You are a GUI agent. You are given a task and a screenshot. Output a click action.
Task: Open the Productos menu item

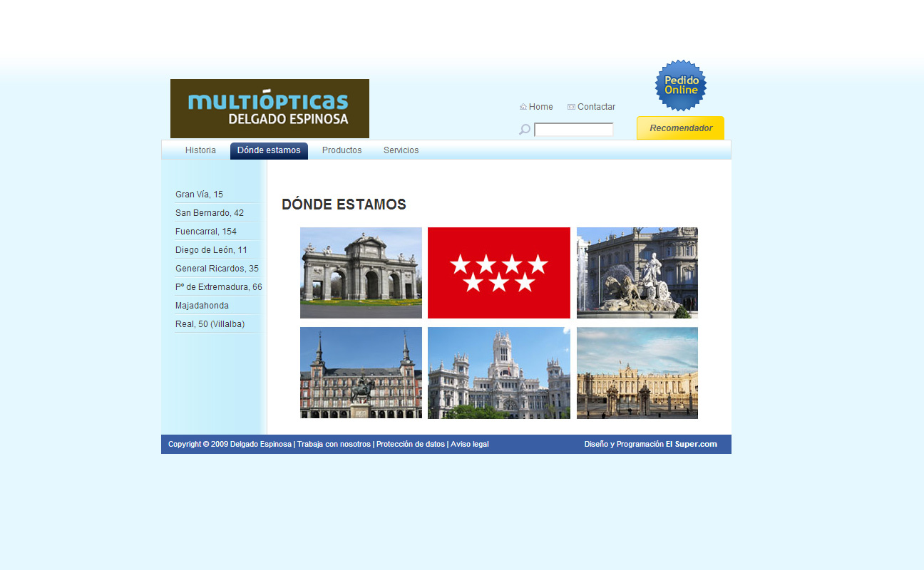click(342, 150)
